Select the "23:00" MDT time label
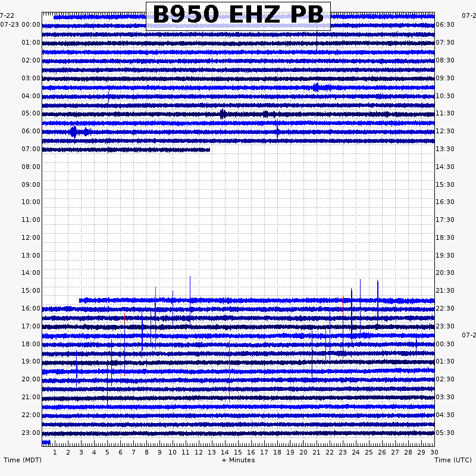The width and height of the screenshot is (476, 476). pyautogui.click(x=31, y=433)
